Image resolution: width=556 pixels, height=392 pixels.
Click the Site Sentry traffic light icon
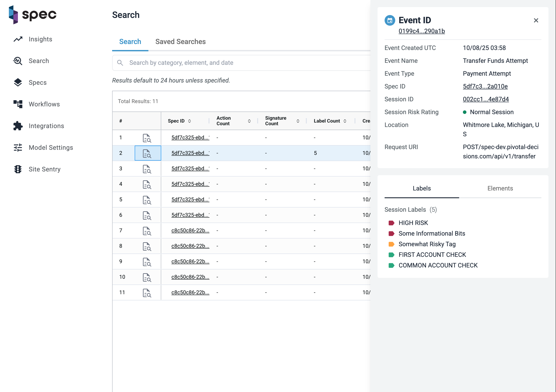[18, 169]
